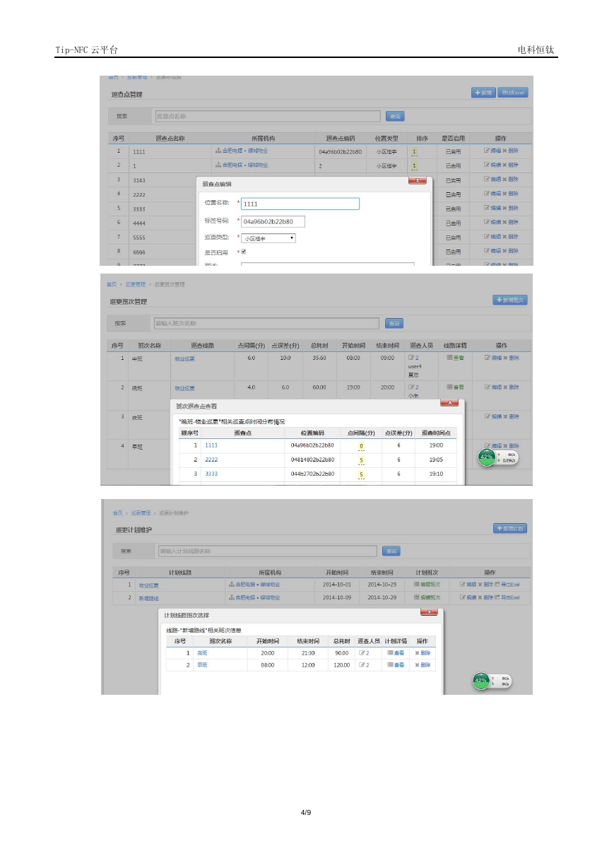Click the 1111 patrol point link in dialog
The image size is (614, 868).
211,445
